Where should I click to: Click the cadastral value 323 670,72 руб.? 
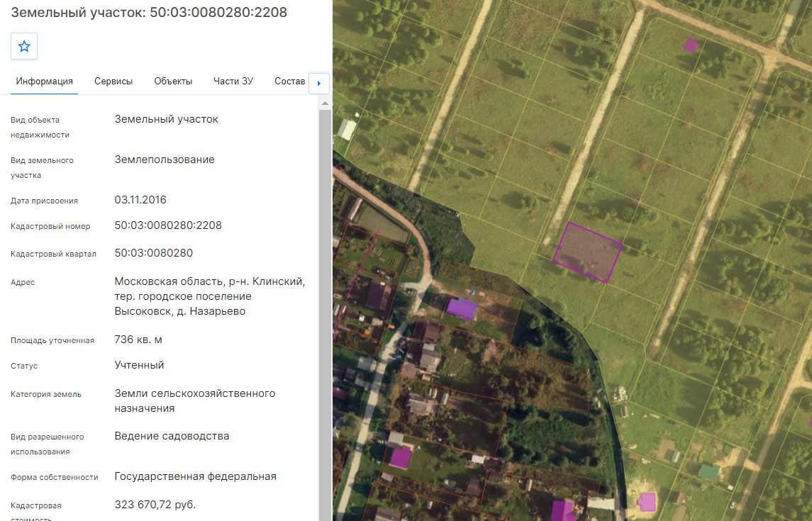point(155,505)
